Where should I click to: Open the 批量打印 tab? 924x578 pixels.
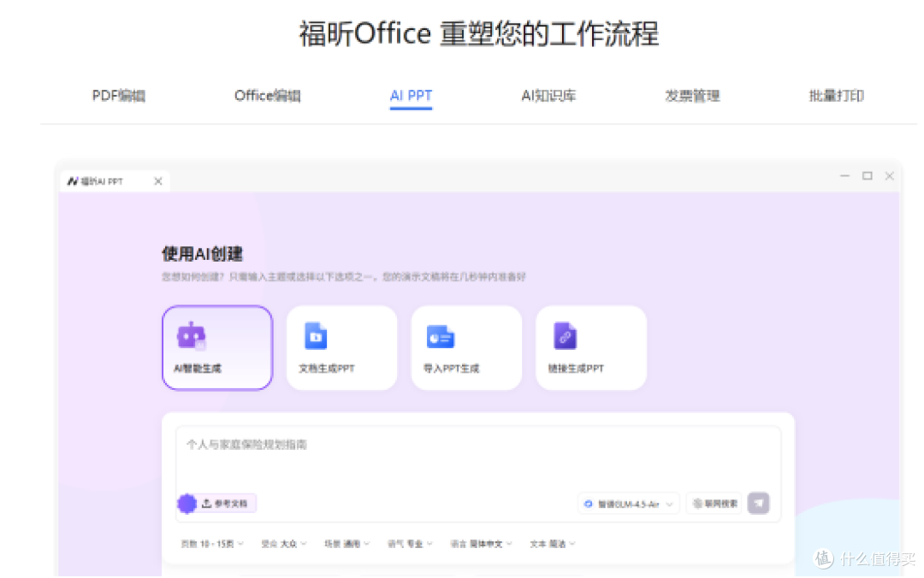pos(836,96)
